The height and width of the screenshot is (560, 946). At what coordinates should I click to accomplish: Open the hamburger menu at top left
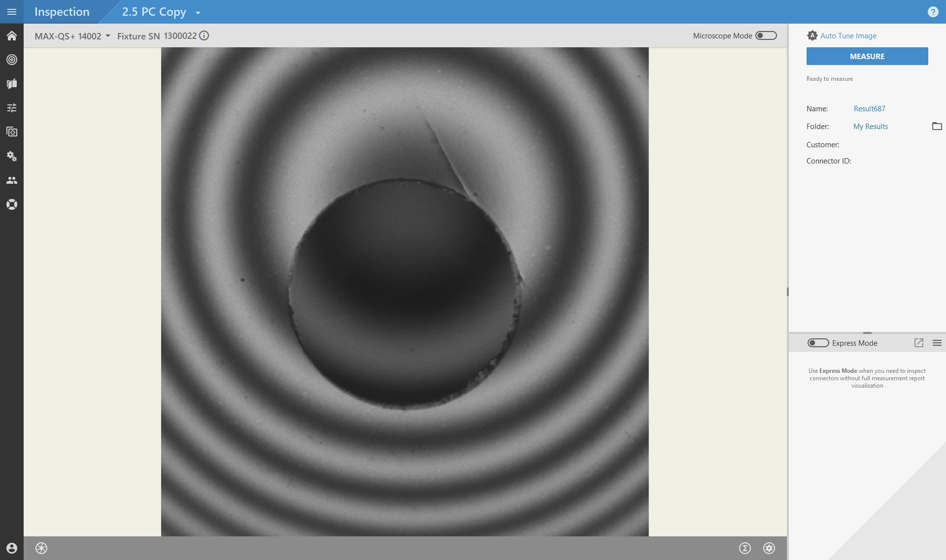point(12,12)
